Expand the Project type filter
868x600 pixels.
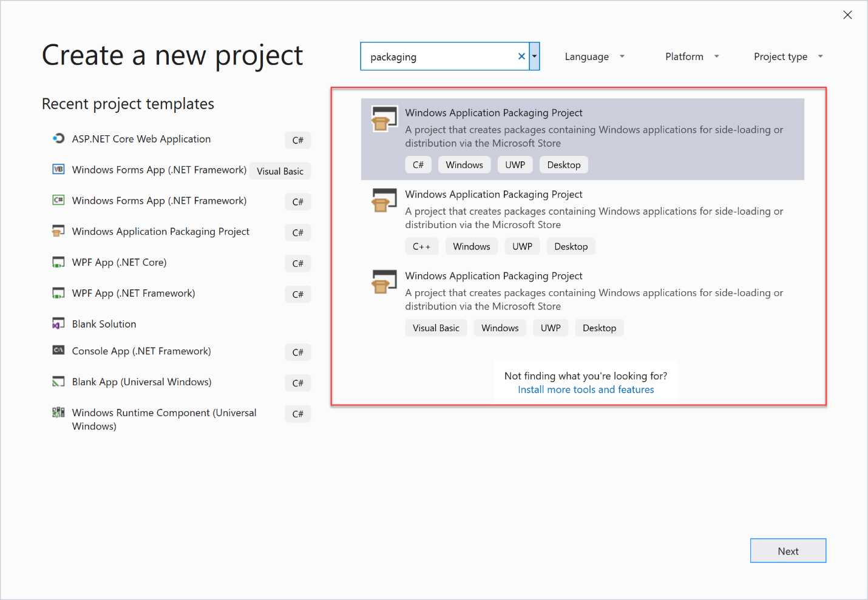pos(787,56)
